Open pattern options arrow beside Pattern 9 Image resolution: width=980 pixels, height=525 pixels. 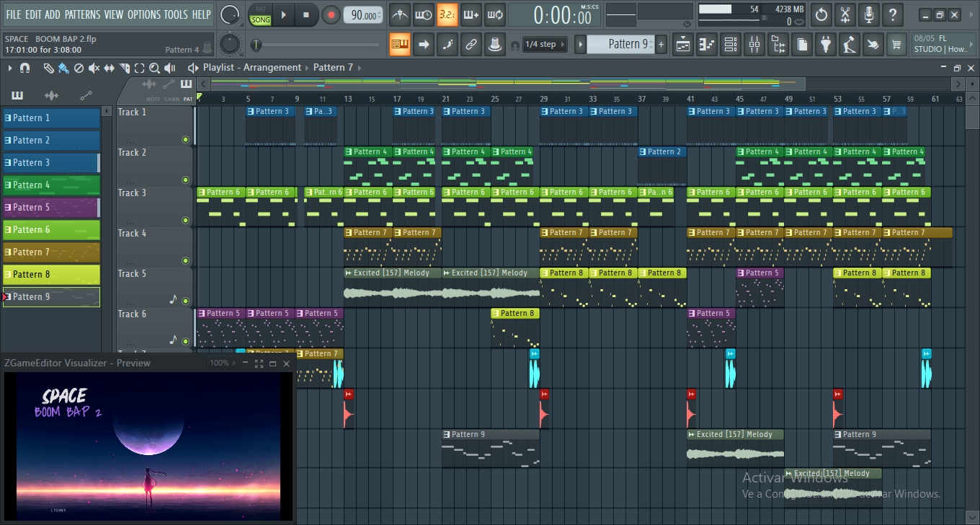pyautogui.click(x=580, y=45)
